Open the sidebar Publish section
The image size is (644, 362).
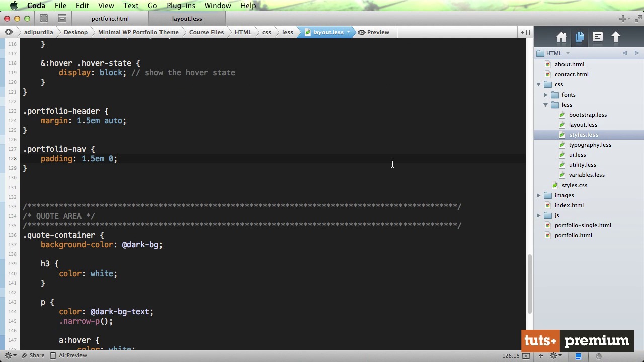tap(616, 37)
